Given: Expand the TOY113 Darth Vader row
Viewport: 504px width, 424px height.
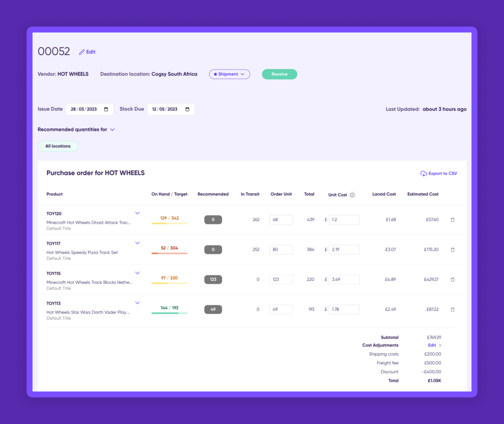Looking at the screenshot, I should 137,303.
